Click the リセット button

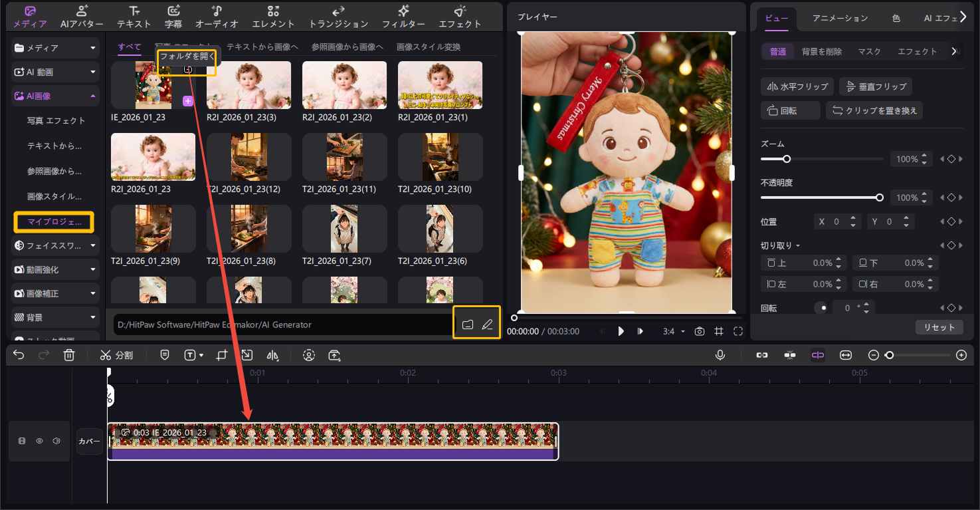click(x=939, y=327)
